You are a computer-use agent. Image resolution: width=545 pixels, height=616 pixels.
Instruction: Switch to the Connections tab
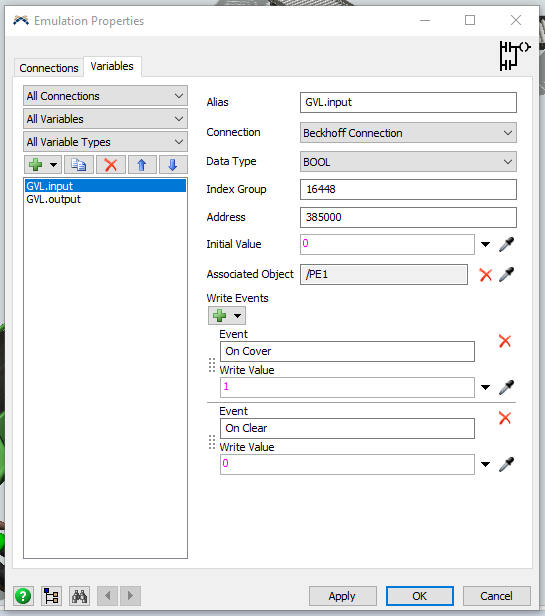[x=49, y=68]
